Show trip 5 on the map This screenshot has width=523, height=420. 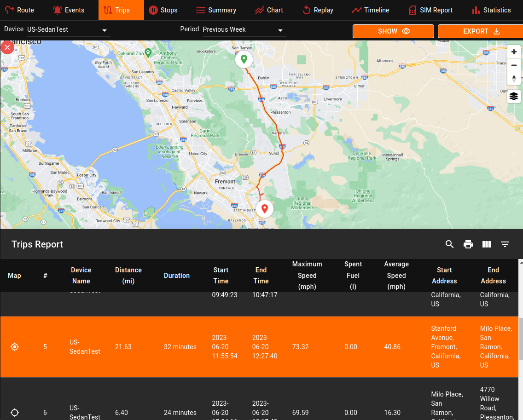pyautogui.click(x=15, y=347)
